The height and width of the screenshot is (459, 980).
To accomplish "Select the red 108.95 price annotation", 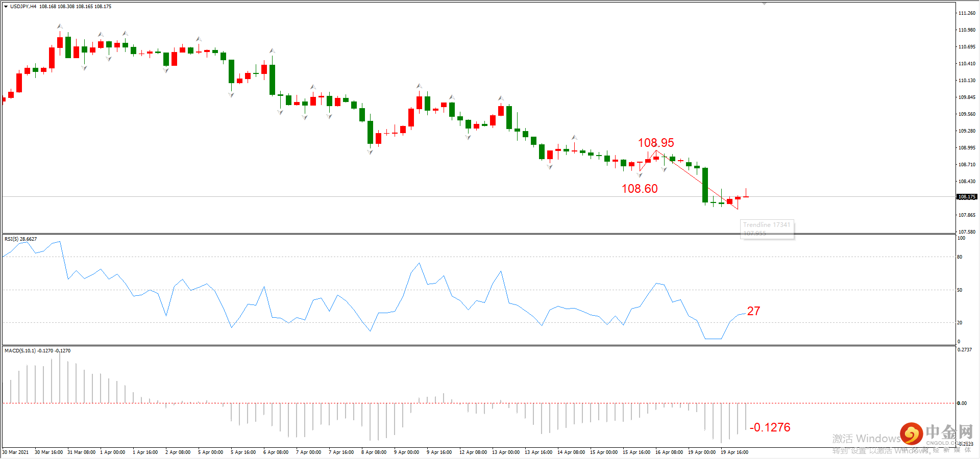I will (656, 143).
